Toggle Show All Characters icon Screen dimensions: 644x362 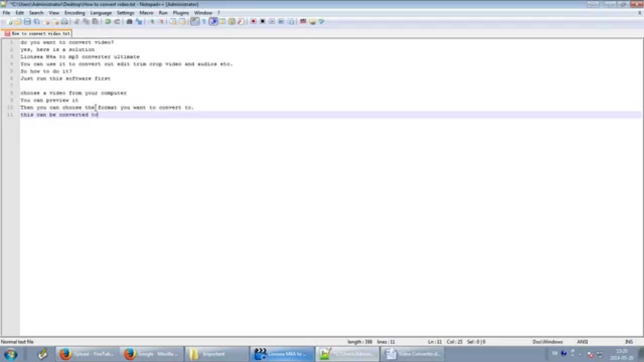[204, 22]
